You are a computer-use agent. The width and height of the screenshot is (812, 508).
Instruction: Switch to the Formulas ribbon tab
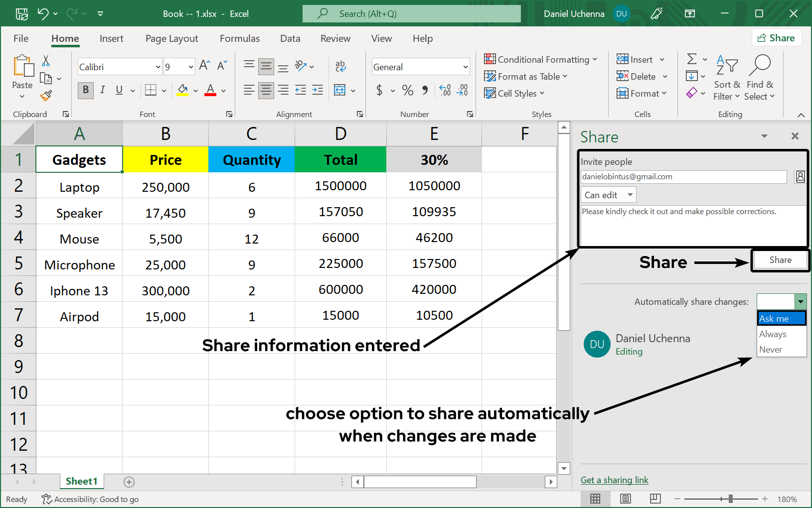240,38
